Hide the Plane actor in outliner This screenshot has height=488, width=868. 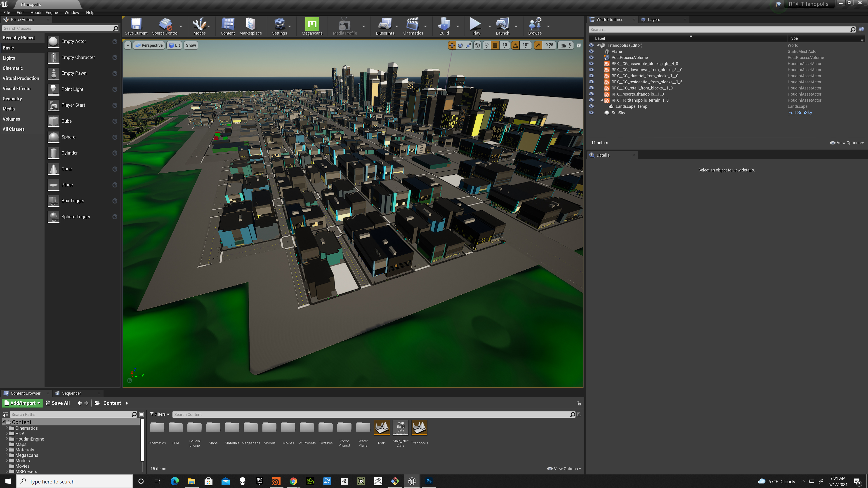tap(591, 52)
